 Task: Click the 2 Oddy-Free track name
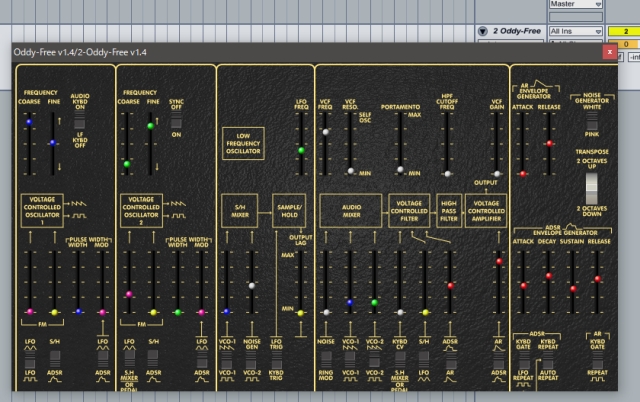[x=515, y=32]
